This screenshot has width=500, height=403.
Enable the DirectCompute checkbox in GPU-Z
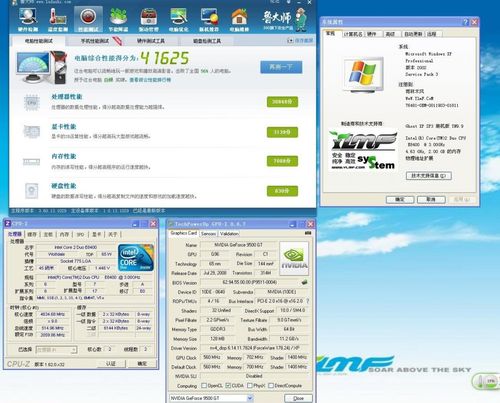click(271, 386)
